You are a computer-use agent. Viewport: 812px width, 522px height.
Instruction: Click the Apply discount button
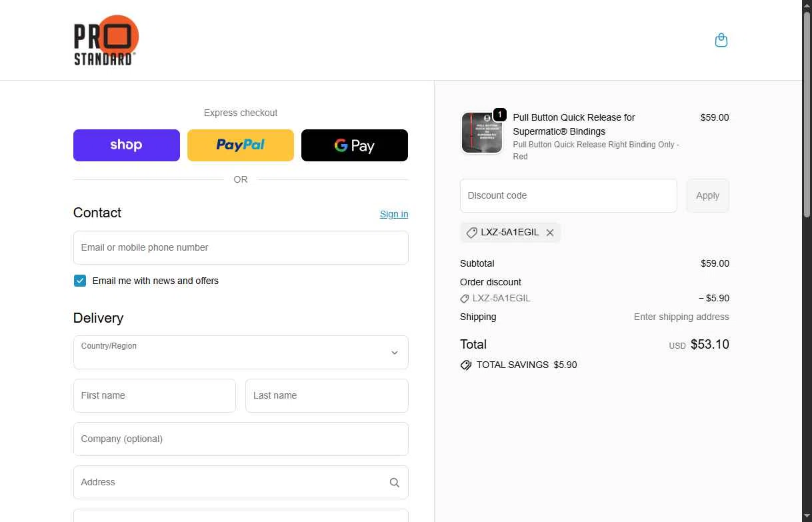click(x=707, y=195)
